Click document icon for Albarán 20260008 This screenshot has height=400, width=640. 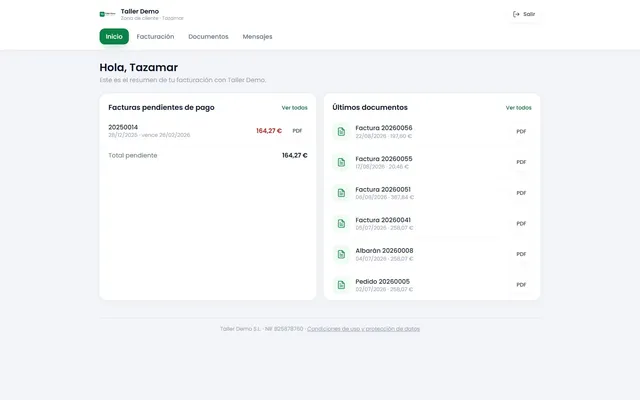tap(341, 254)
